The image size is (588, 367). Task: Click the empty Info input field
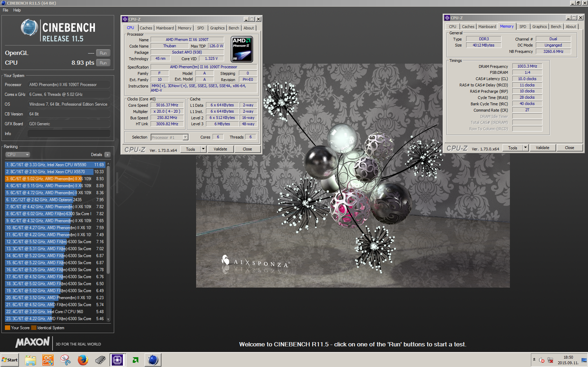tap(69, 134)
